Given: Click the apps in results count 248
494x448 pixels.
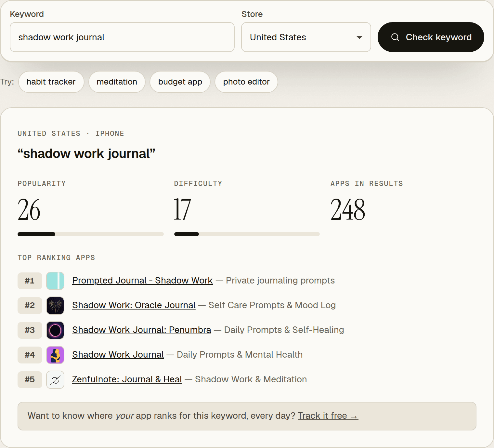Looking at the screenshot, I should (x=348, y=210).
